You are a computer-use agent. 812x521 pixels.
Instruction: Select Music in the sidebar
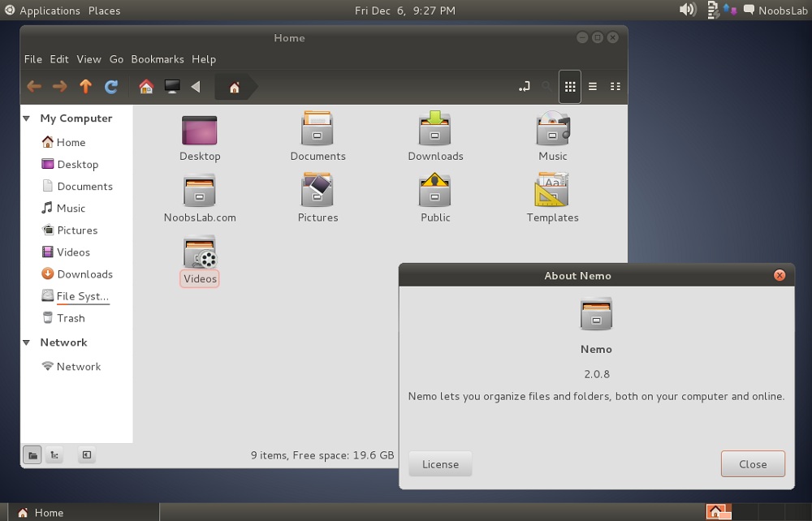(63, 208)
